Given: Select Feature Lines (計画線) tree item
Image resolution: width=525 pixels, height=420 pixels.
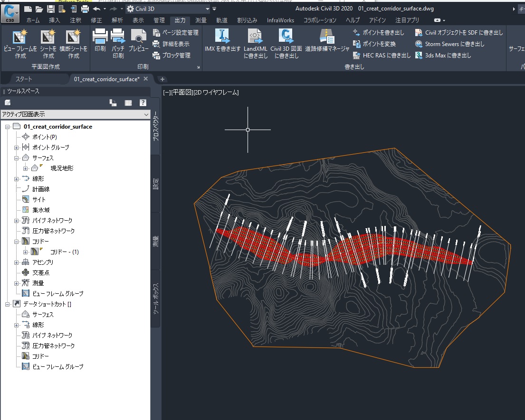Looking at the screenshot, I should [x=41, y=189].
